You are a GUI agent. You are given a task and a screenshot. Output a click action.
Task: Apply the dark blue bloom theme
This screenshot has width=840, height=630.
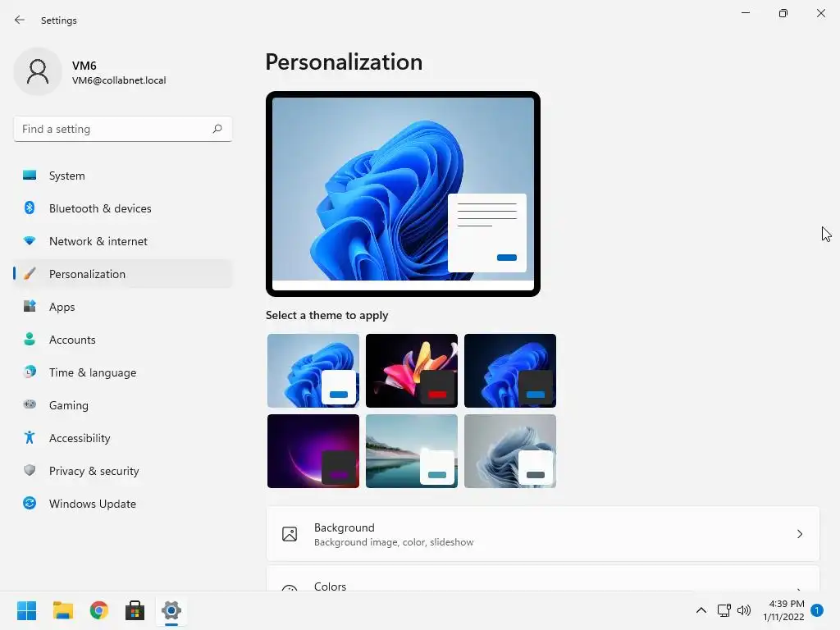(x=510, y=371)
